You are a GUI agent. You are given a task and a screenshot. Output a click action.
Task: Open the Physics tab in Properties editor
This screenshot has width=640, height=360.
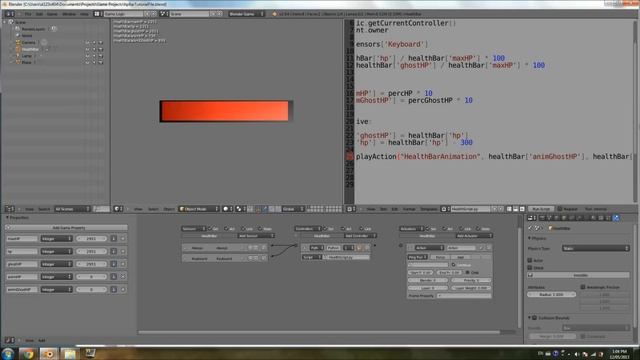(x=616, y=218)
